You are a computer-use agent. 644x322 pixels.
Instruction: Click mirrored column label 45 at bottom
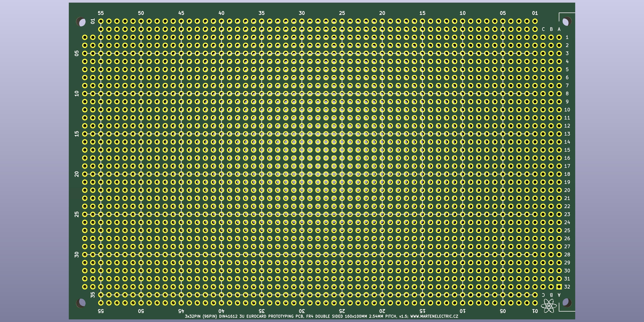181,311
